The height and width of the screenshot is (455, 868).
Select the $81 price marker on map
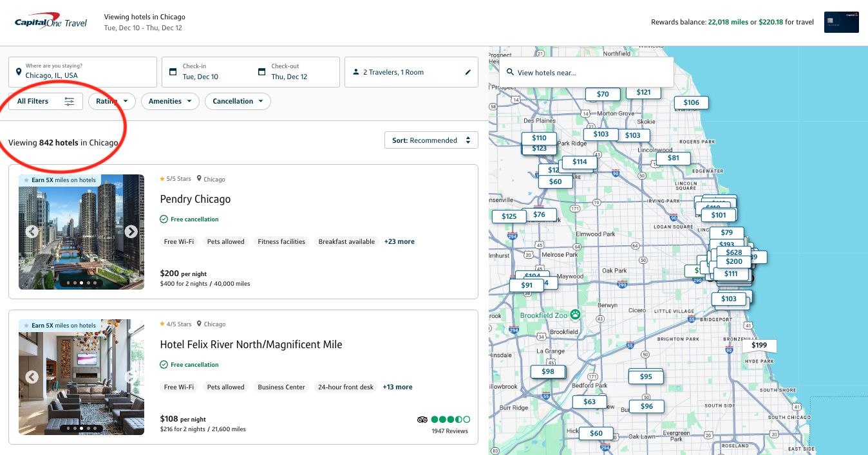[x=673, y=158]
